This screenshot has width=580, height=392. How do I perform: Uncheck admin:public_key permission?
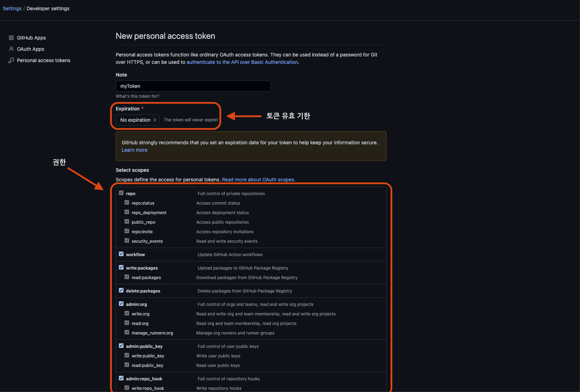[121, 346]
